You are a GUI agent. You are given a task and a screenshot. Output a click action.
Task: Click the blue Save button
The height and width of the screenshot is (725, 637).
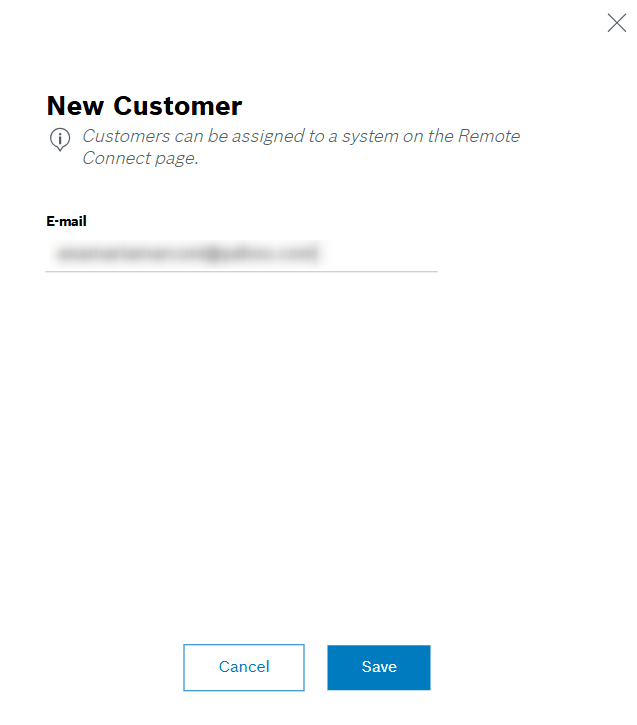click(x=379, y=667)
